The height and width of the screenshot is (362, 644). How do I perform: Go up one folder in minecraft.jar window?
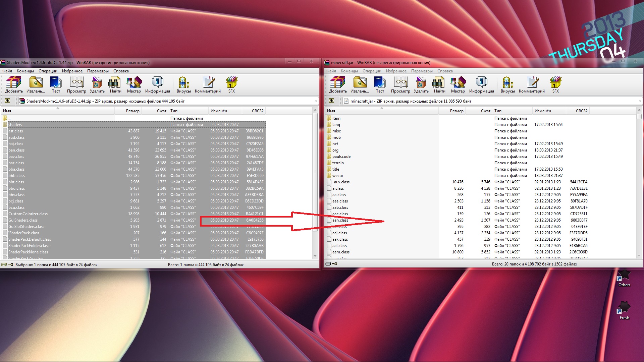(x=331, y=101)
